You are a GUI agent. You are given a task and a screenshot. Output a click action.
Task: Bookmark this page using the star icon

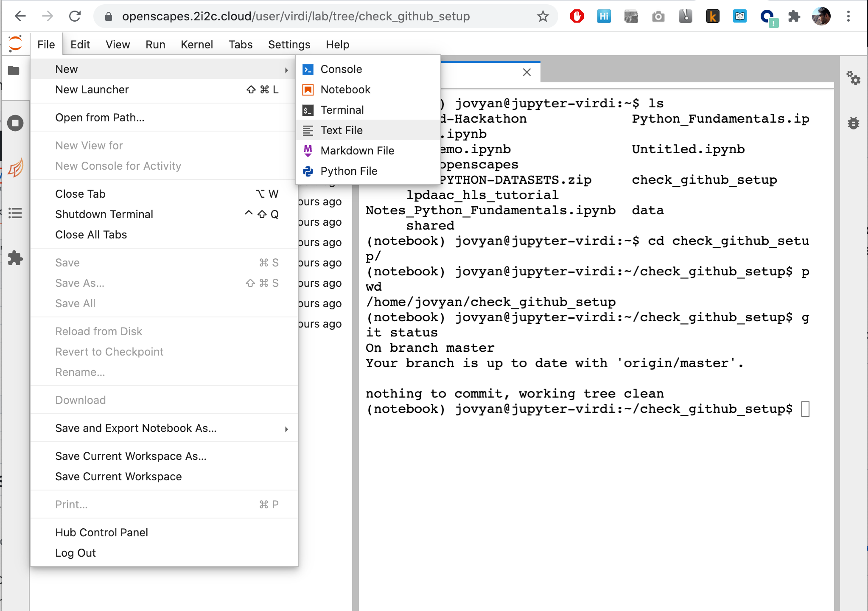[x=543, y=16]
